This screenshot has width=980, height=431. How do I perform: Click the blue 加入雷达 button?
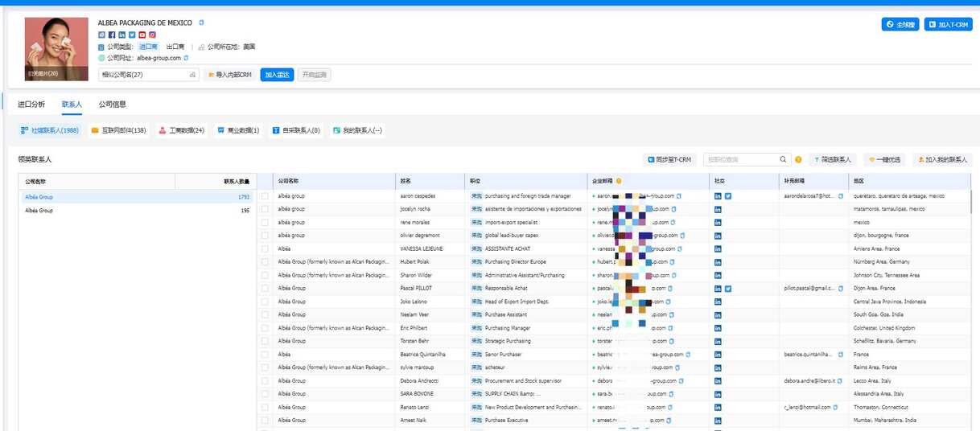click(278, 75)
